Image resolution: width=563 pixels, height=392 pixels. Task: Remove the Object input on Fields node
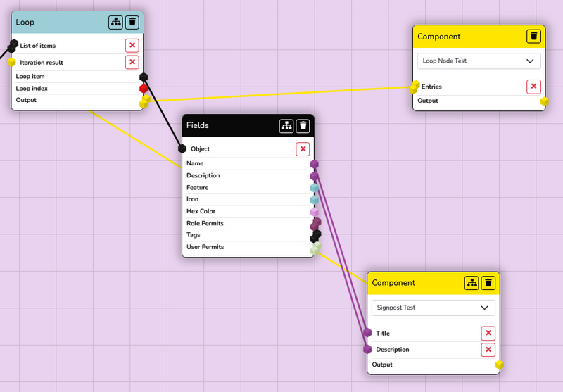point(303,149)
